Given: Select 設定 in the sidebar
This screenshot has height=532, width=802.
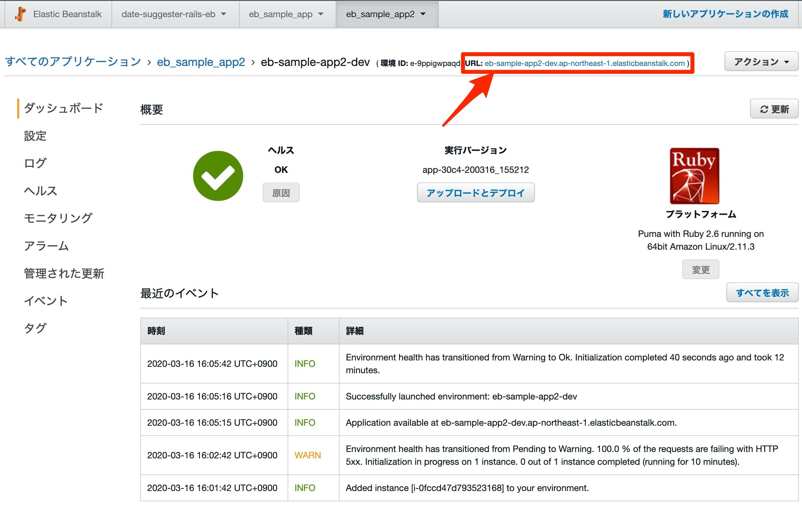Looking at the screenshot, I should click(35, 136).
